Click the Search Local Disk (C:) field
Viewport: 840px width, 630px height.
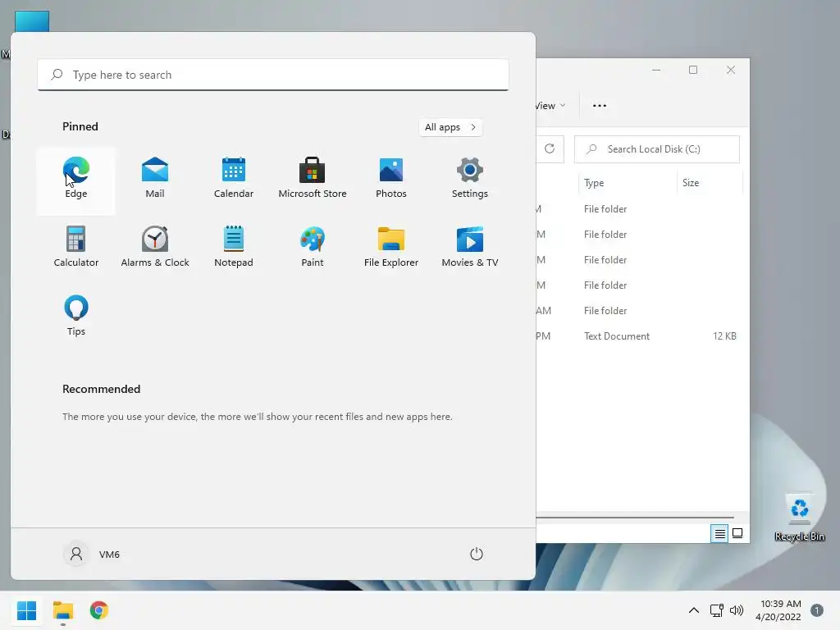(x=657, y=149)
